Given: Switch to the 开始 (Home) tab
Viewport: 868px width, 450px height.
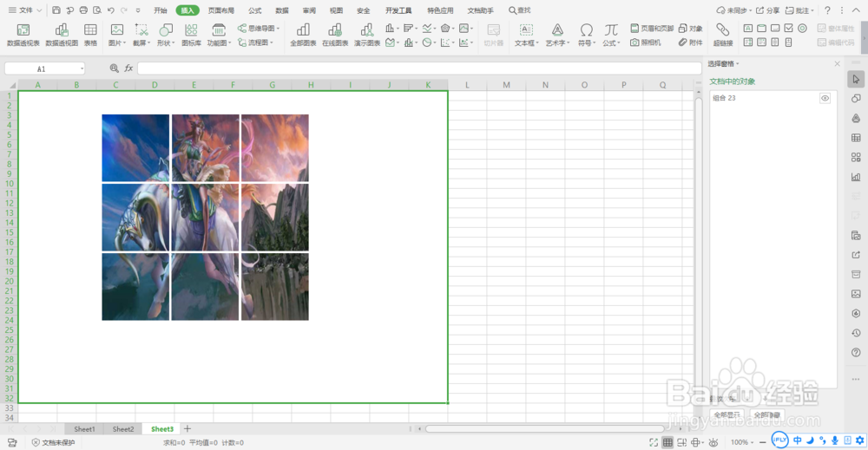Looking at the screenshot, I should [161, 10].
